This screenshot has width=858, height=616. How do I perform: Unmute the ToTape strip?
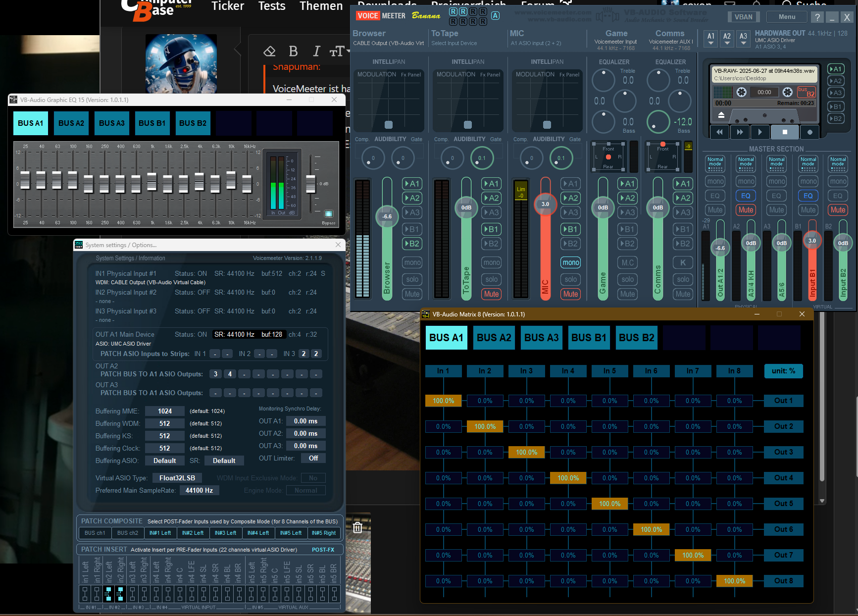[x=491, y=294]
